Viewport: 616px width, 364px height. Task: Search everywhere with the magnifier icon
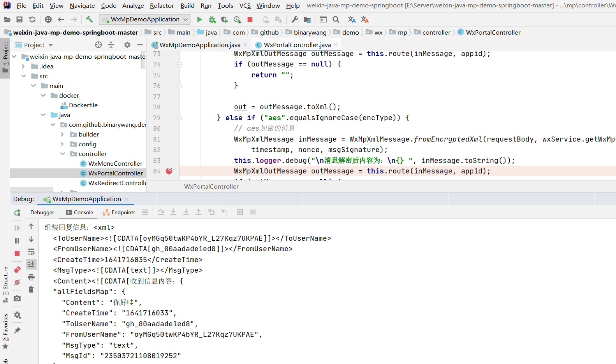click(336, 19)
